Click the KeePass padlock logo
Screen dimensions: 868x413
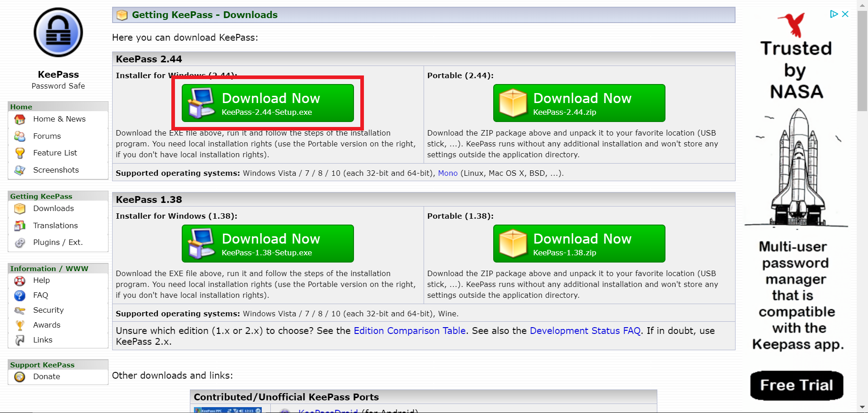(x=58, y=33)
